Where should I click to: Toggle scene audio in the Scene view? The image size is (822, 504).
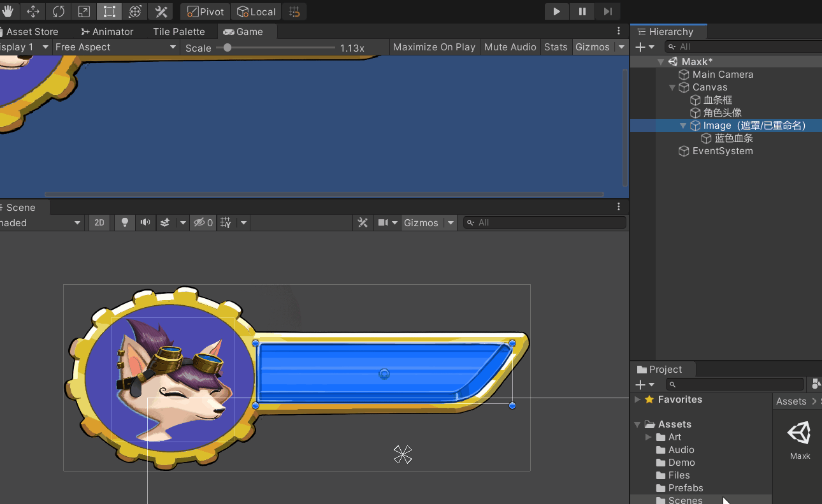145,222
